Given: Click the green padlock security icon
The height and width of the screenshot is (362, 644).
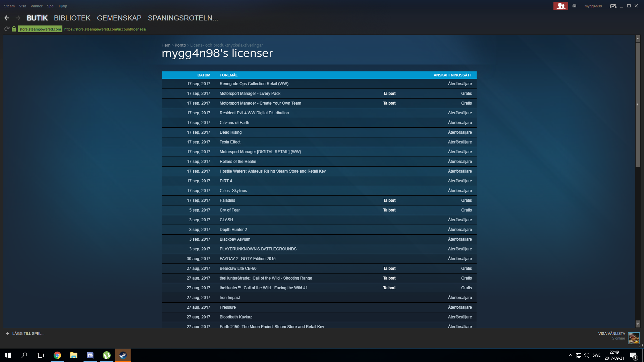Looking at the screenshot, I should click(x=14, y=29).
